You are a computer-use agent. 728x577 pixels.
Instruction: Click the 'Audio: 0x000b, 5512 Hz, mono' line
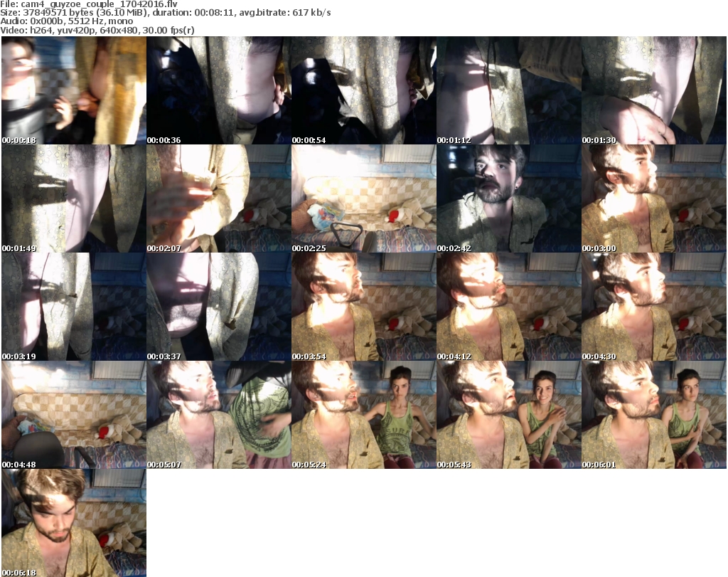click(66, 21)
